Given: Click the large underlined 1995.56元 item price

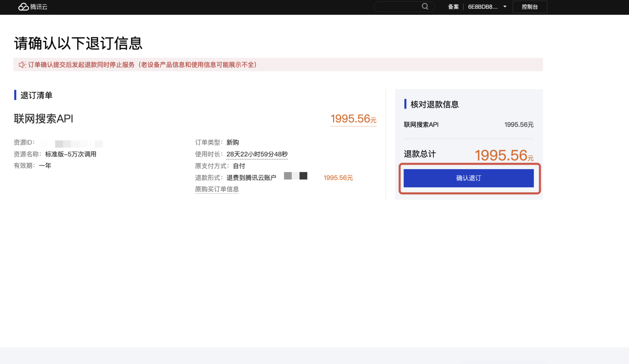Looking at the screenshot, I should click(353, 119).
